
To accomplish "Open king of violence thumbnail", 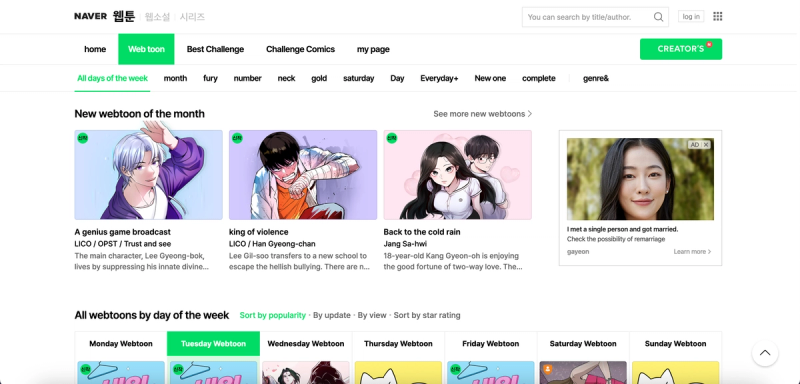I will tap(303, 175).
